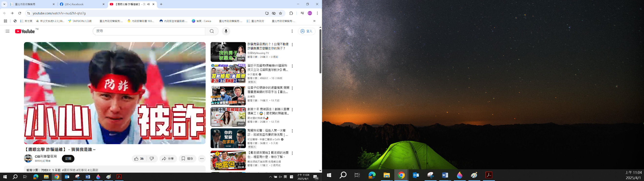Switch the 英 input method indicator
Image resolution: width=644 pixels, height=181 pixels.
pyautogui.click(x=285, y=177)
